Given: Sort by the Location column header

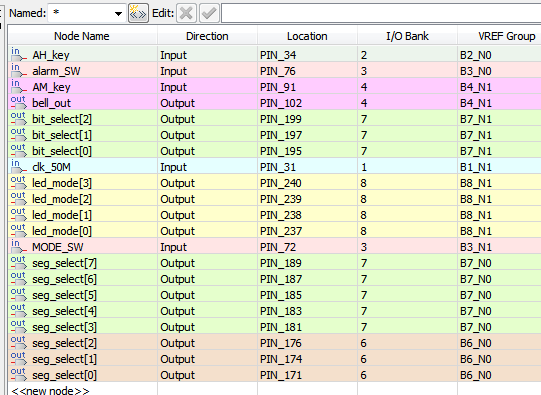Looking at the screenshot, I should point(307,36).
